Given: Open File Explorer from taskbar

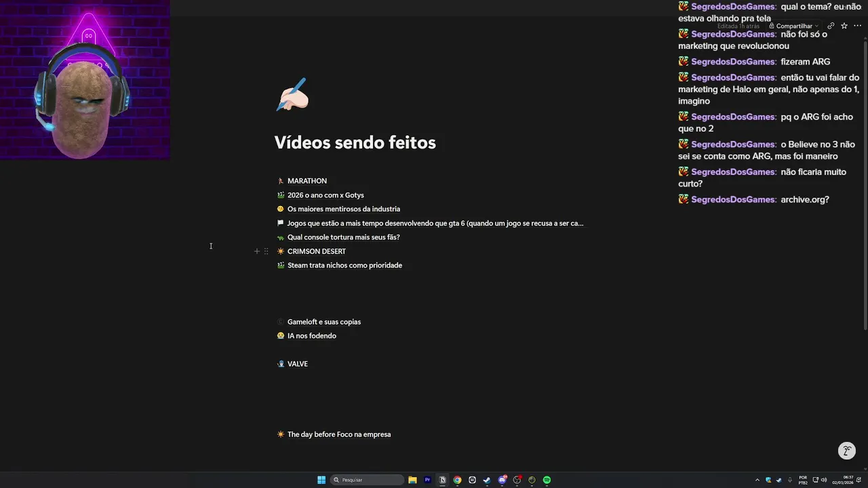Looking at the screenshot, I should [412, 480].
